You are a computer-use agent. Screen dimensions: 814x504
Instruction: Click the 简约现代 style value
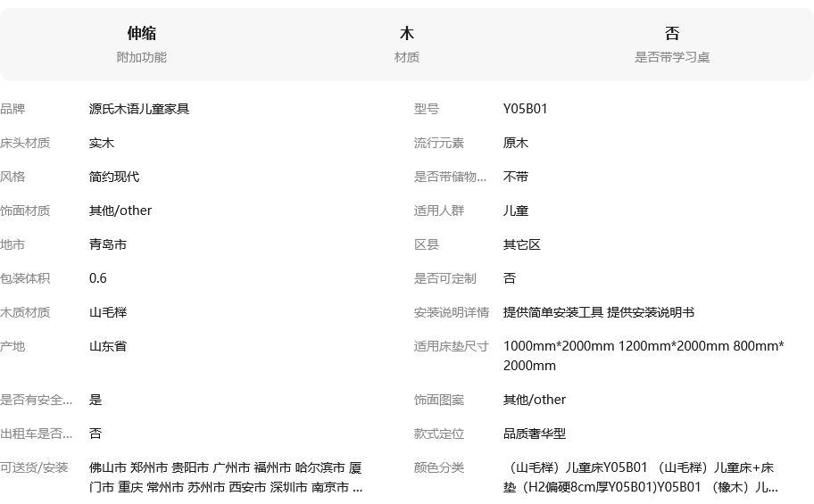coord(114,177)
